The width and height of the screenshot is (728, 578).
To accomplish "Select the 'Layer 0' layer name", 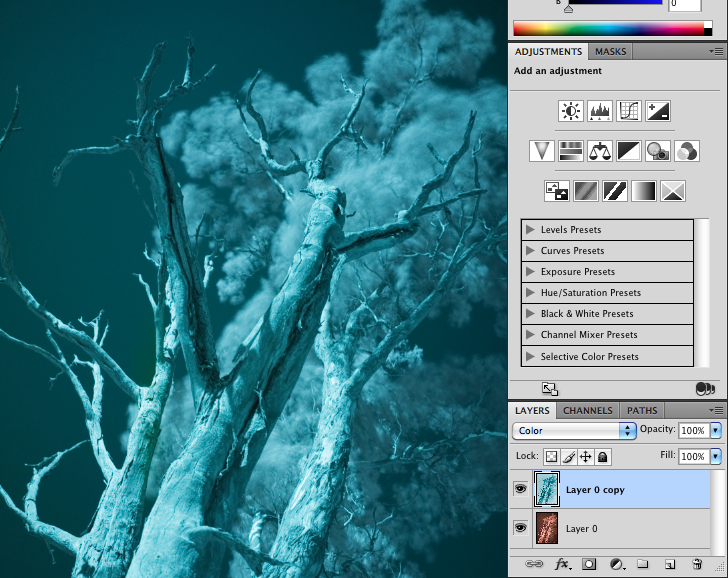I will point(581,528).
